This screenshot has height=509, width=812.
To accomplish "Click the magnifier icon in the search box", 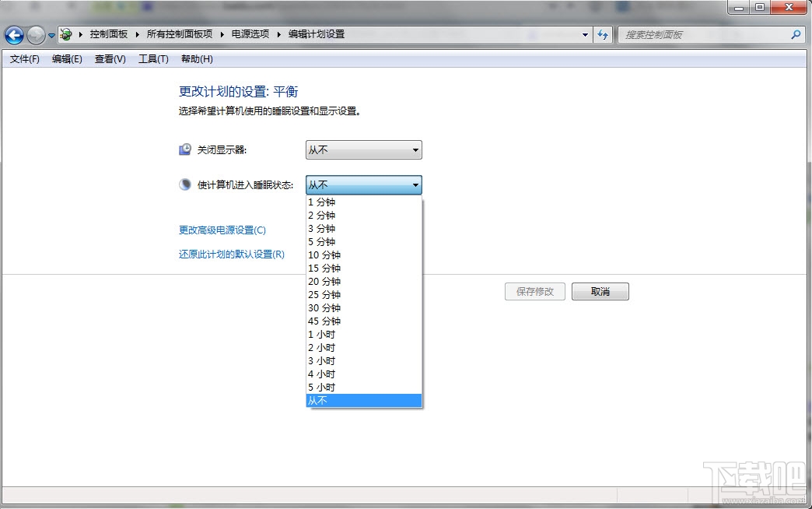I will [796, 35].
